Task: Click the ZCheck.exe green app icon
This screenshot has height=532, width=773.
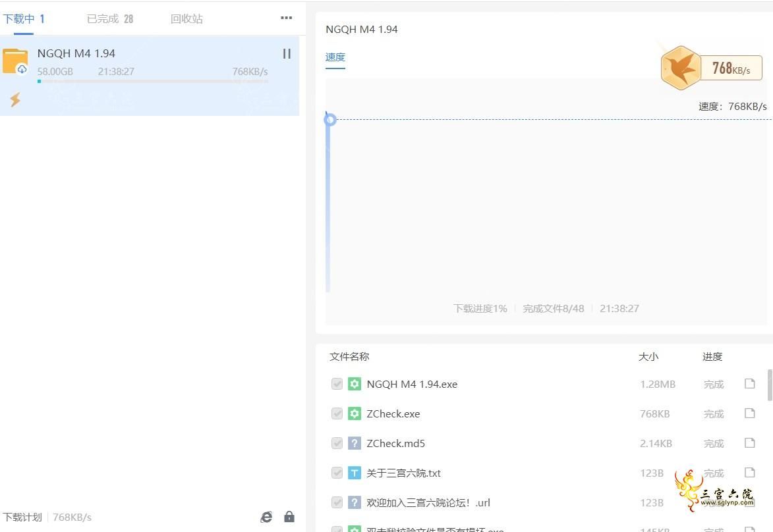Action: tap(355, 413)
